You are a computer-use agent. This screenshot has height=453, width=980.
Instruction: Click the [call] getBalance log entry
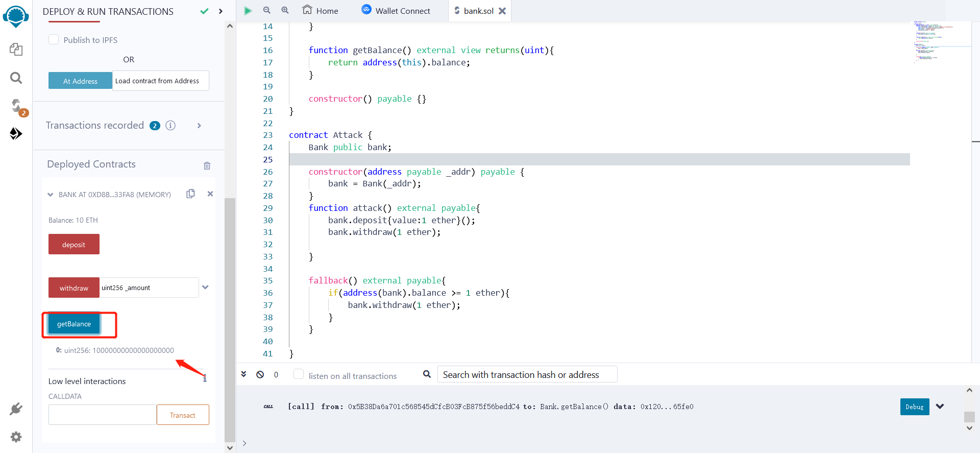coord(490,407)
